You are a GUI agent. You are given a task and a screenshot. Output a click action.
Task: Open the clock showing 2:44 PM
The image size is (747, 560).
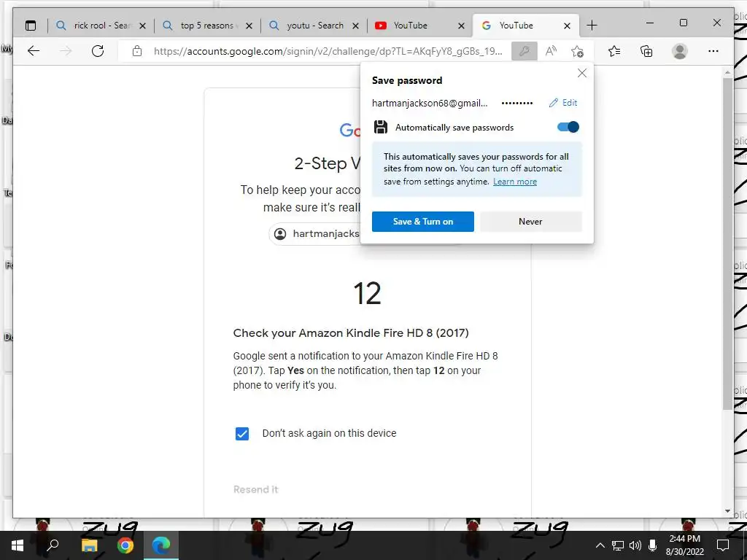(684, 545)
